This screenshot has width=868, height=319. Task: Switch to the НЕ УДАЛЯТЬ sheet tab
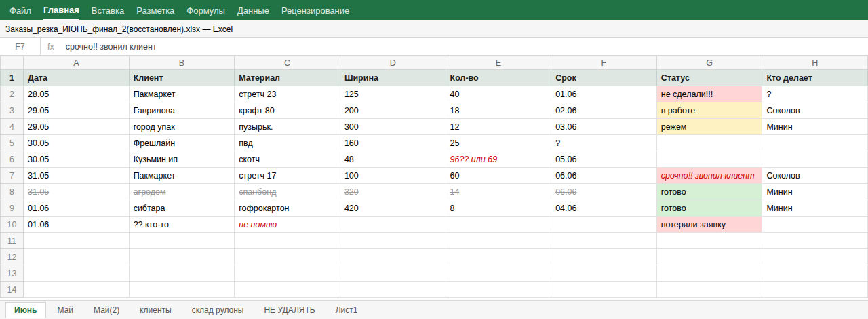pos(290,310)
